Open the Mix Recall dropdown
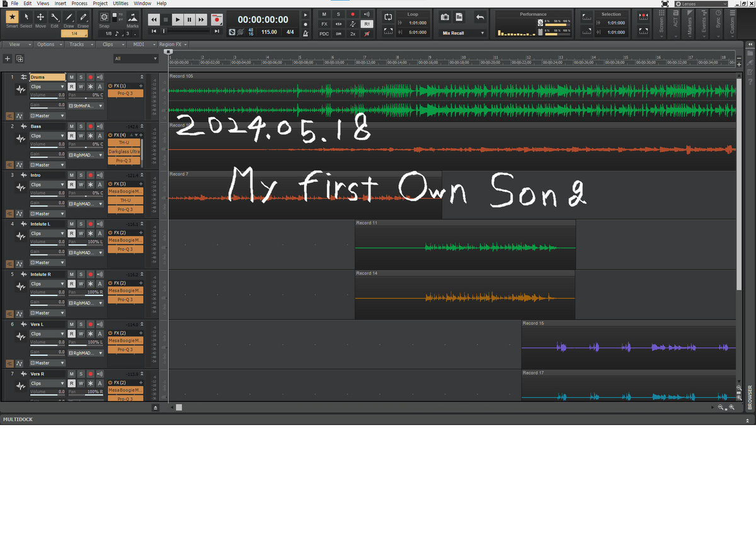Screen dimensions: 756x551 click(464, 33)
